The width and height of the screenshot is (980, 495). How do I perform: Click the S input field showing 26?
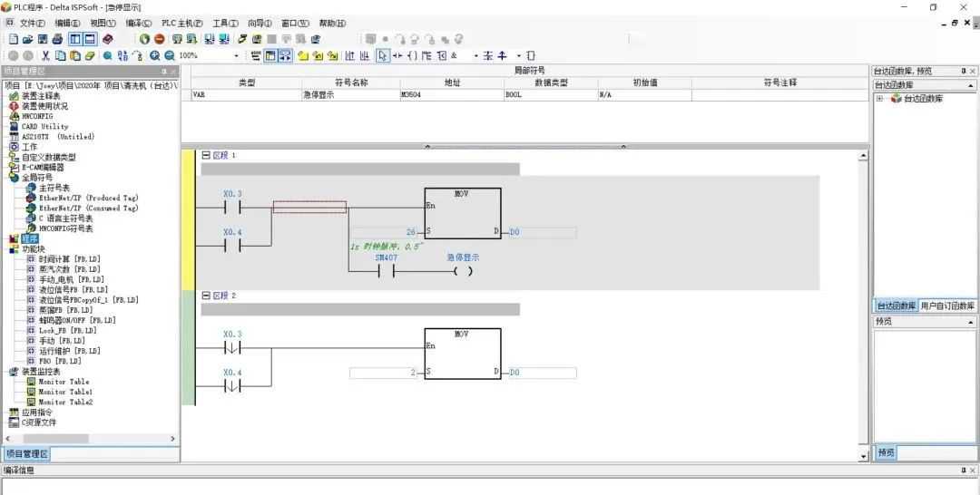click(386, 232)
